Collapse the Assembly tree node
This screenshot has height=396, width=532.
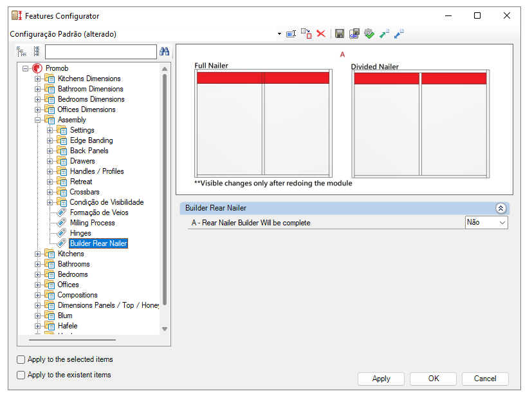pyautogui.click(x=38, y=120)
